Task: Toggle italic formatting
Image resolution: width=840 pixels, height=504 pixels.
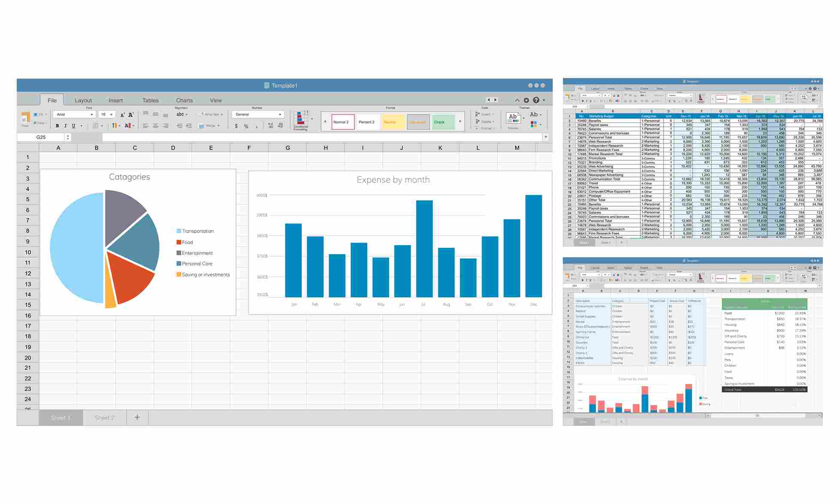Action: point(65,126)
